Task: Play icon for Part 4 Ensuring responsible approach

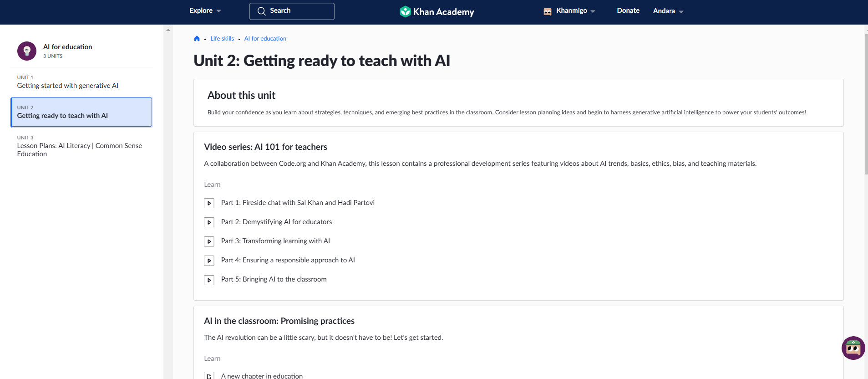Action: point(209,261)
